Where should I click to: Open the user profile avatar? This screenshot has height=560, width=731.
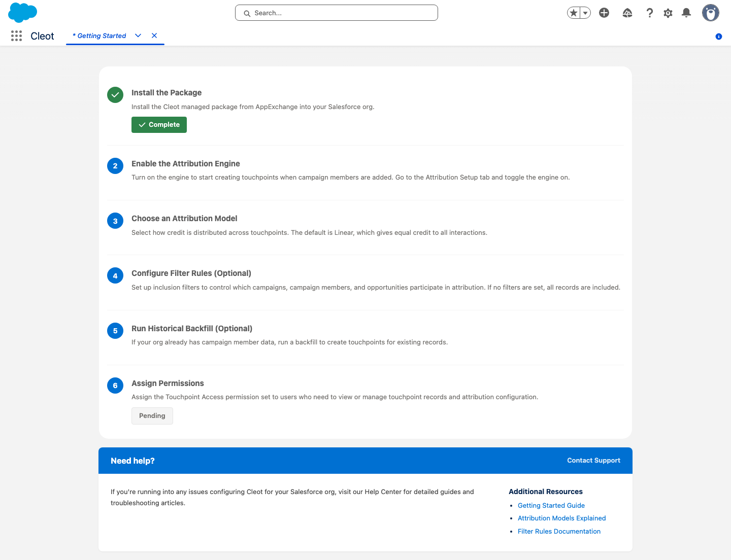(711, 13)
